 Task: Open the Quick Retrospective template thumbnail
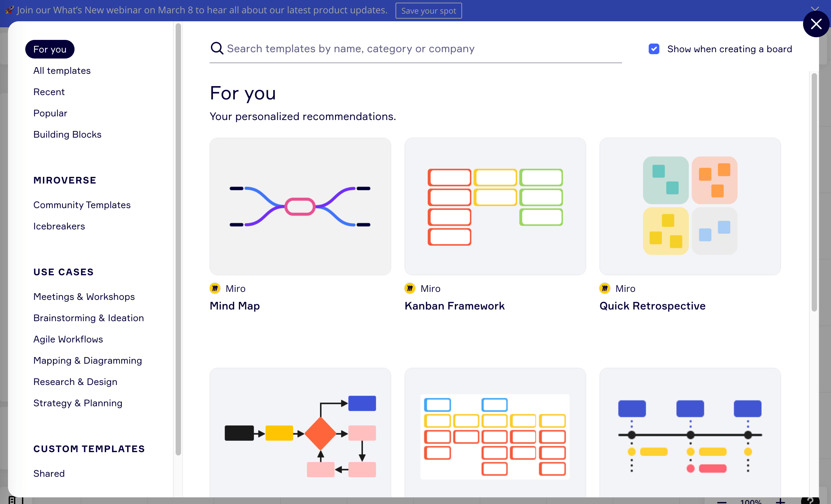690,206
